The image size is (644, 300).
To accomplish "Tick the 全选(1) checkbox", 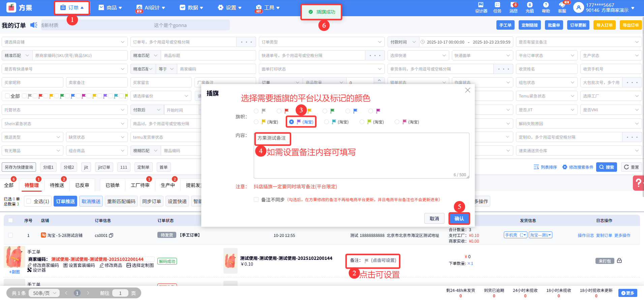I will coord(29,201).
